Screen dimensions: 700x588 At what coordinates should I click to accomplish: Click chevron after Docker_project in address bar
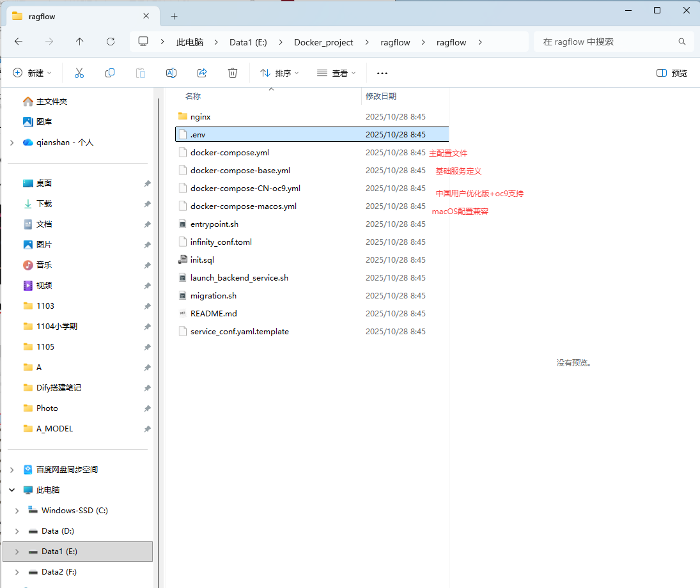(x=367, y=42)
